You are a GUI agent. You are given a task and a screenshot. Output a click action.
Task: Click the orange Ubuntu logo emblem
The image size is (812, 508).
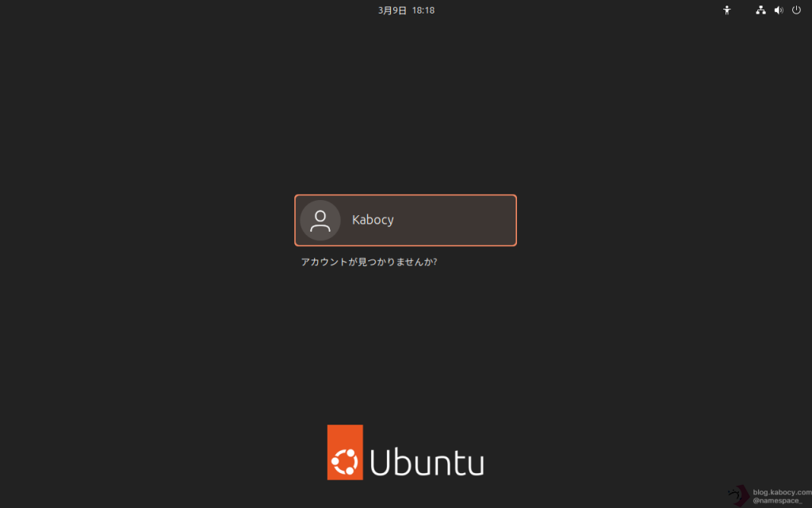click(345, 452)
